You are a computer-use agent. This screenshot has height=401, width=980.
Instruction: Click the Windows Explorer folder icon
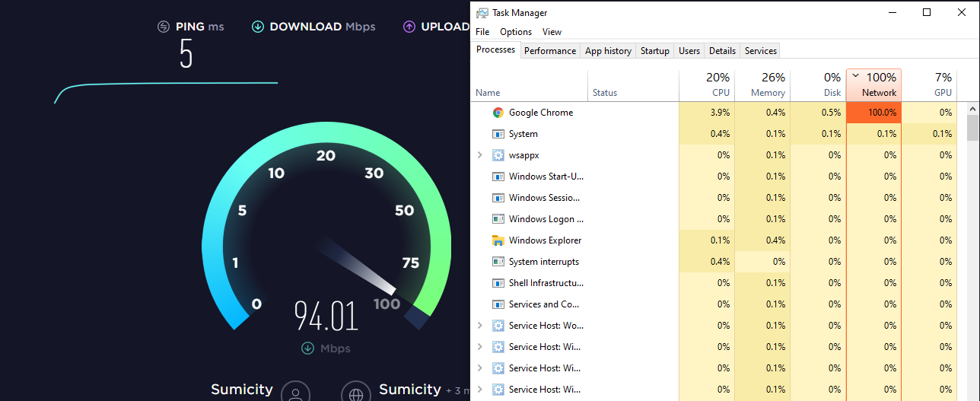498,240
